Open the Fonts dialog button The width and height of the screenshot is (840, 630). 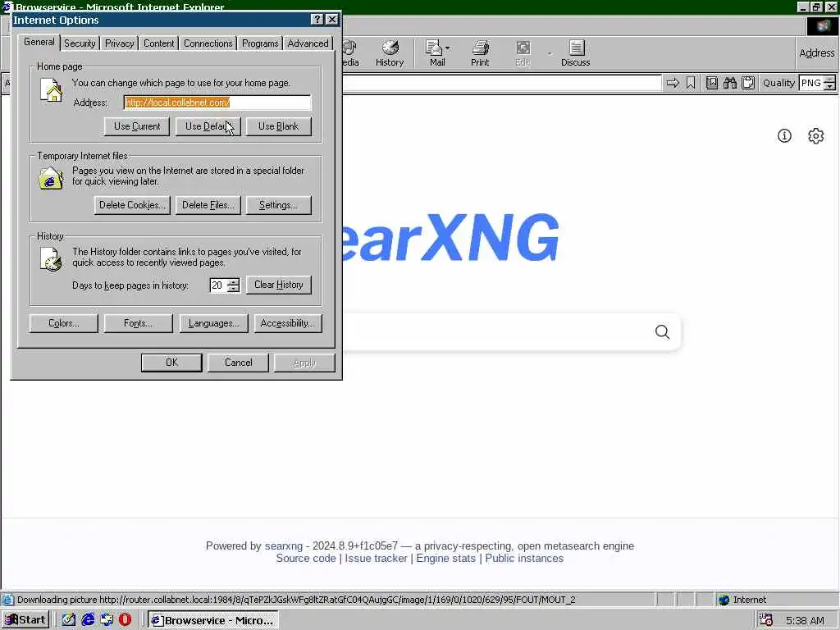[138, 323]
